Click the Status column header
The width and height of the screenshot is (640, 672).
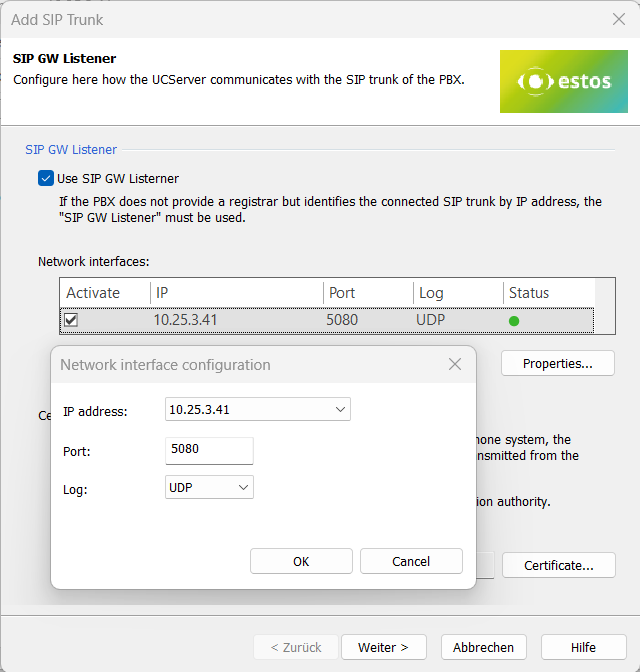[x=547, y=293]
